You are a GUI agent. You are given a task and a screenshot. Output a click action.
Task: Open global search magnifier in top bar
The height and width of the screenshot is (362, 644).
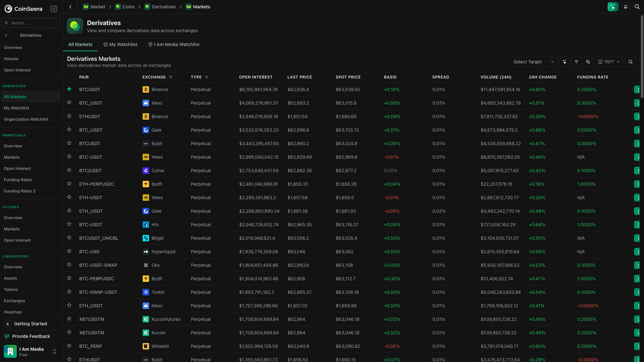click(637, 7)
